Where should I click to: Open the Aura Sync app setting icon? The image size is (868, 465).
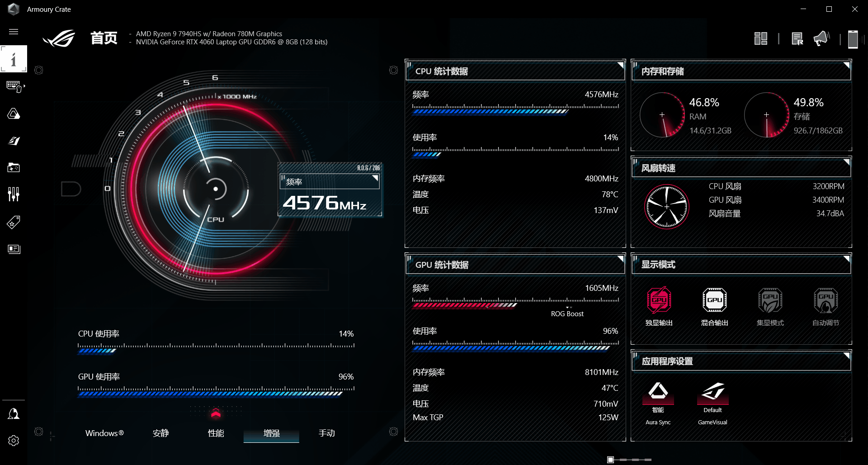(658, 393)
